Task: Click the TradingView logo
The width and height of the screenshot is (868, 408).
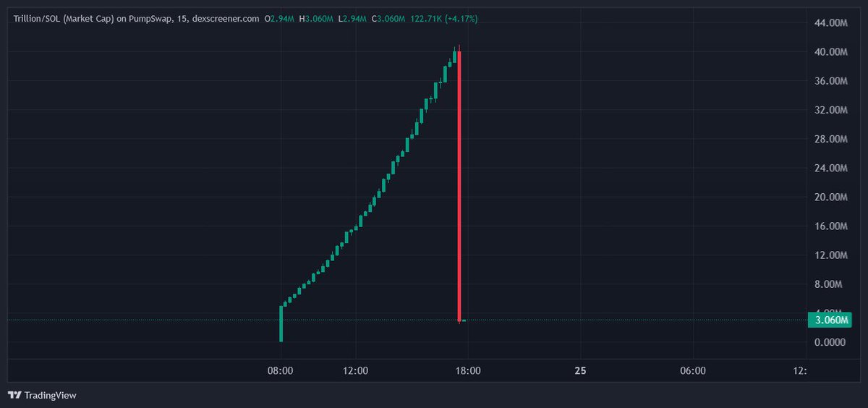Action: (41, 395)
